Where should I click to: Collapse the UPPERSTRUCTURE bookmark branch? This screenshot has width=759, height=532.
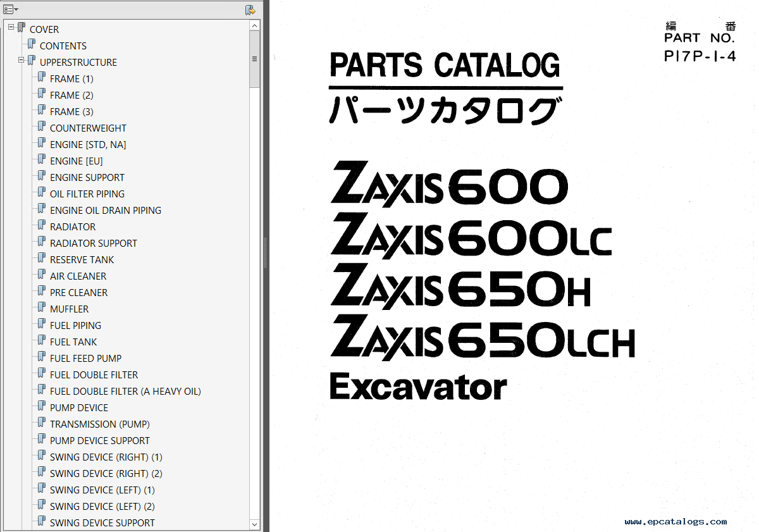(x=22, y=60)
